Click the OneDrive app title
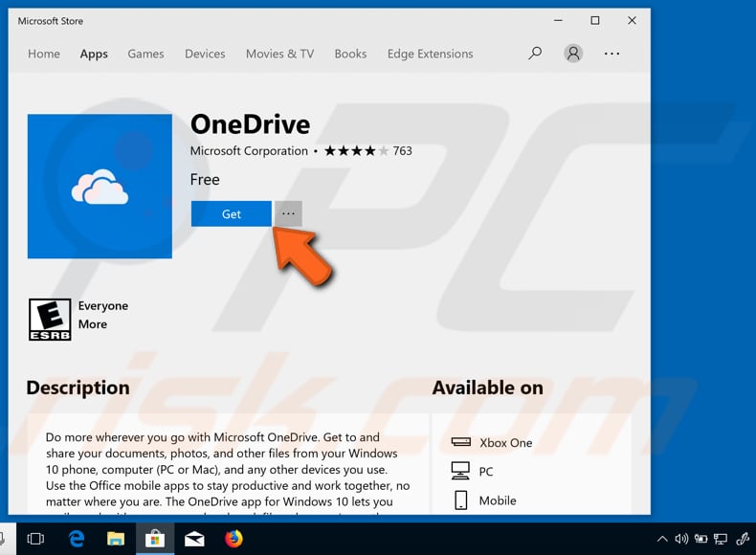Image resolution: width=756 pixels, height=555 pixels. click(x=250, y=124)
